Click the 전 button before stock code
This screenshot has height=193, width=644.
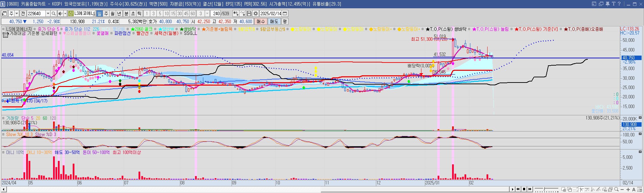point(23,13)
